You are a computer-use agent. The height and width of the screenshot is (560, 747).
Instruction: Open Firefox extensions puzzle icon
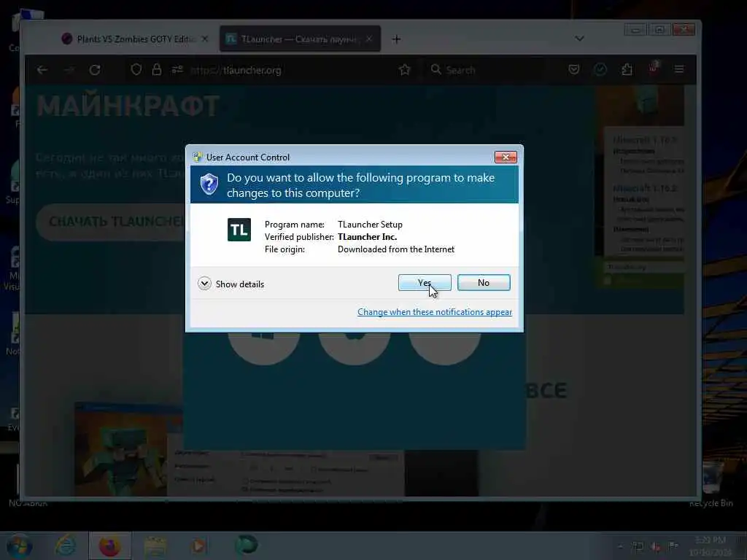[x=627, y=70]
